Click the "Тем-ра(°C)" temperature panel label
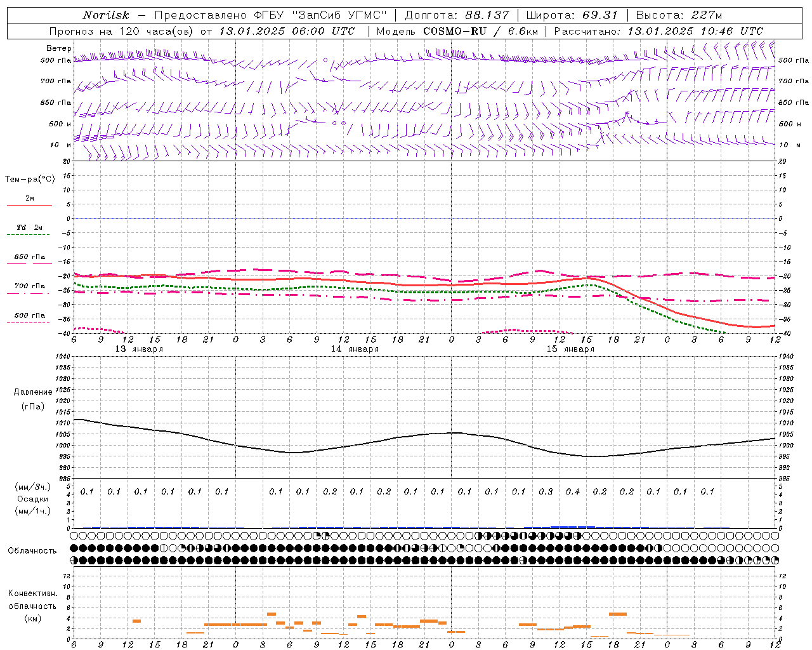Image resolution: width=812 pixels, height=650 pixels. tap(30, 179)
